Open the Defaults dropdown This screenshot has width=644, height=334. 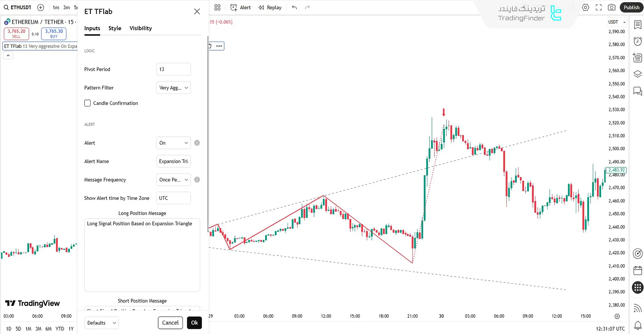pyautogui.click(x=101, y=323)
